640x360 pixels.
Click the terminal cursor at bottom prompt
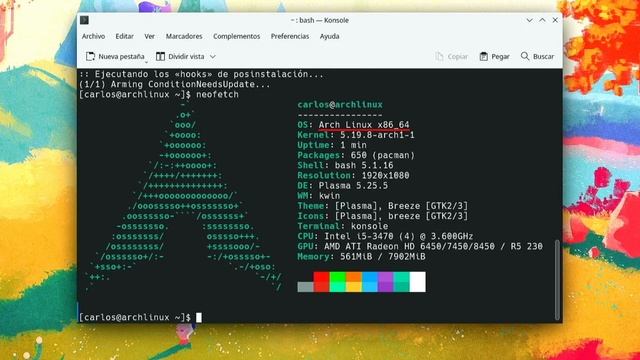[199, 318]
